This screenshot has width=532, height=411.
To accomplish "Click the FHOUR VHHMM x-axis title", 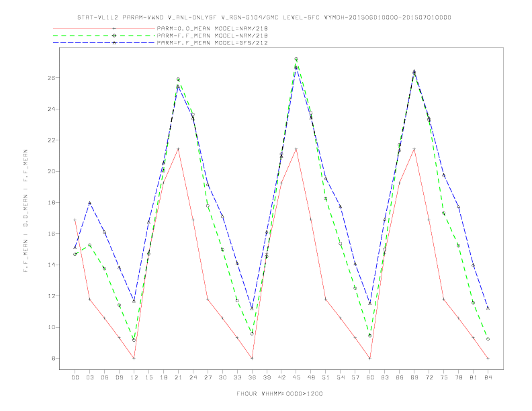I will pyautogui.click(x=279, y=394).
